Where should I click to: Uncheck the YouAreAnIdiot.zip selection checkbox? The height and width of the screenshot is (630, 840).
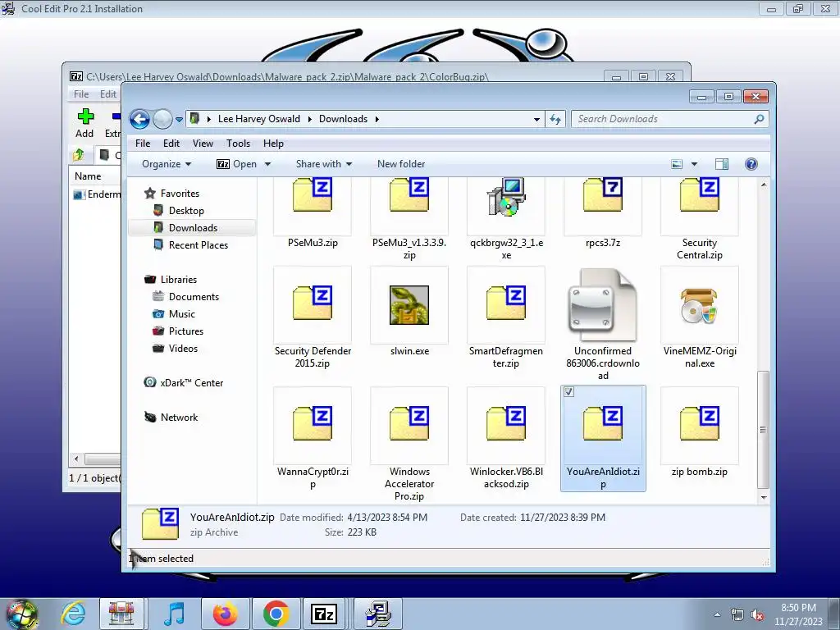tap(569, 392)
